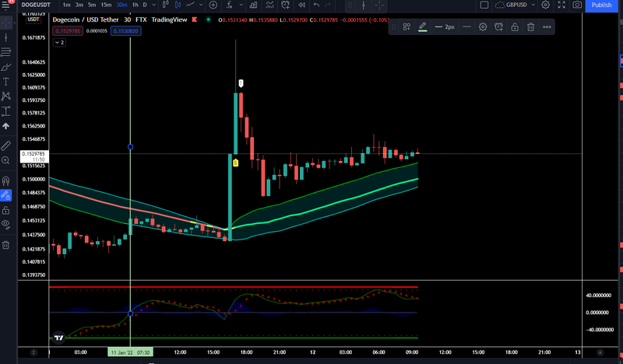Add alert on drawing via clock icon
623x364 pixels.
(498, 27)
